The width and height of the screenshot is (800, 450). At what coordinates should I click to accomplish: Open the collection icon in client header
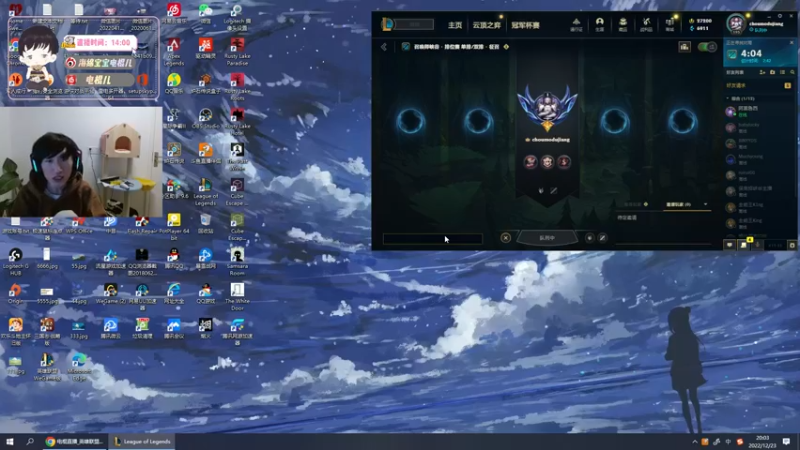coord(623,23)
